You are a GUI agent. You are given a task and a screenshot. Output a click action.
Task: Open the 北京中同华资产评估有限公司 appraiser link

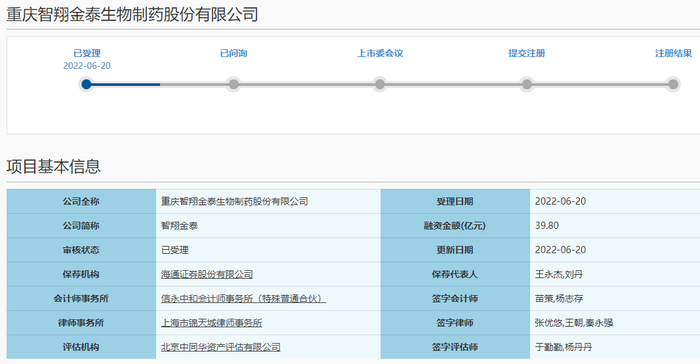[221, 347]
